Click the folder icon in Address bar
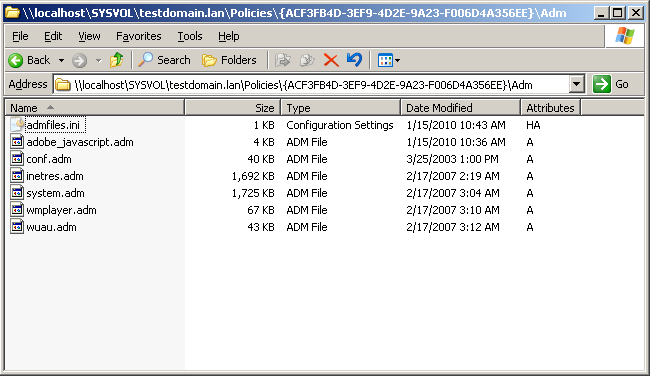Screen dimensions: 650x376 pyautogui.click(x=63, y=85)
